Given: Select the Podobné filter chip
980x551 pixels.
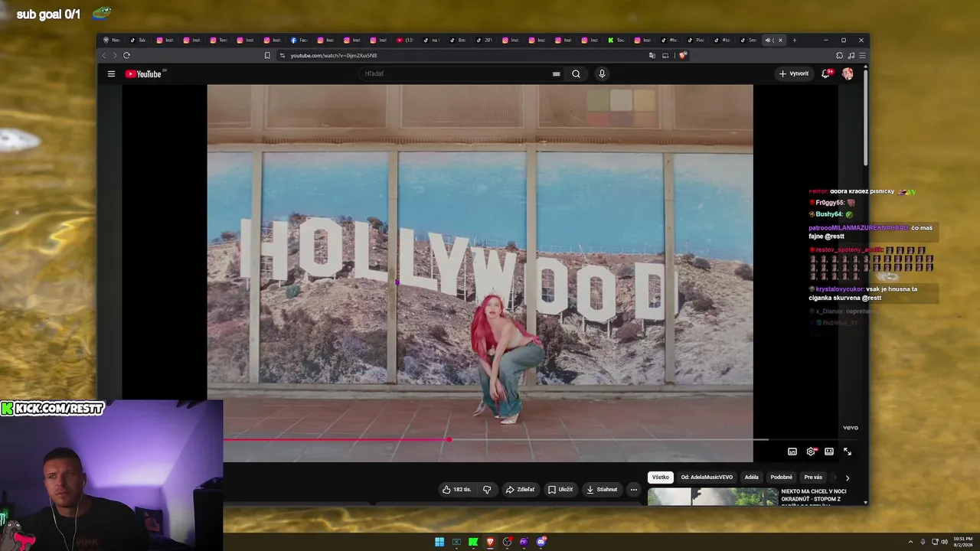Looking at the screenshot, I should pos(782,478).
